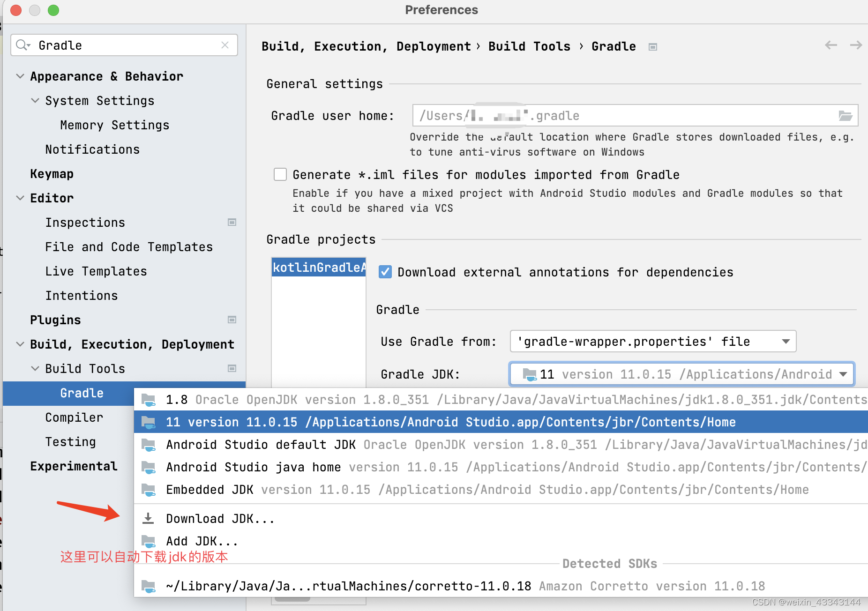Collapse System Settings node
Screen dimensions: 868x611
(35, 100)
